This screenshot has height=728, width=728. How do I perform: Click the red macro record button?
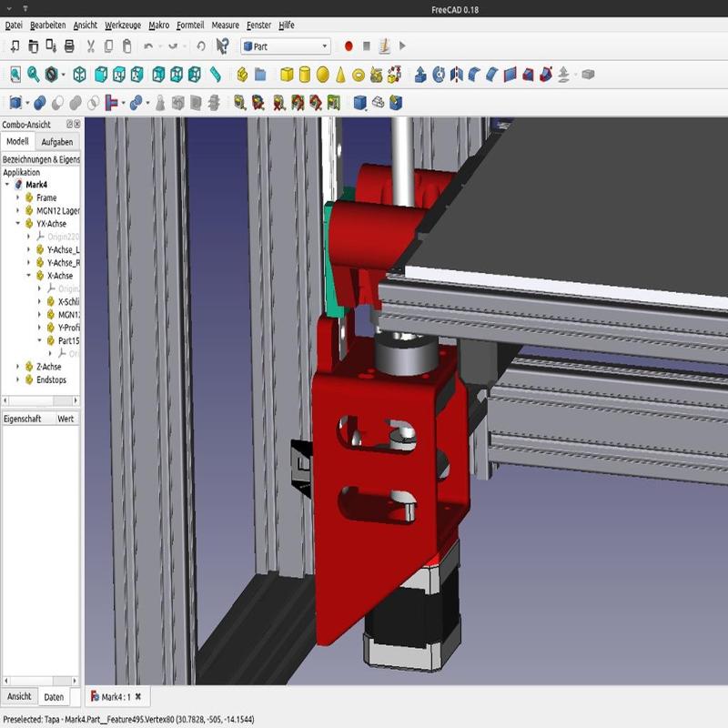click(x=348, y=45)
